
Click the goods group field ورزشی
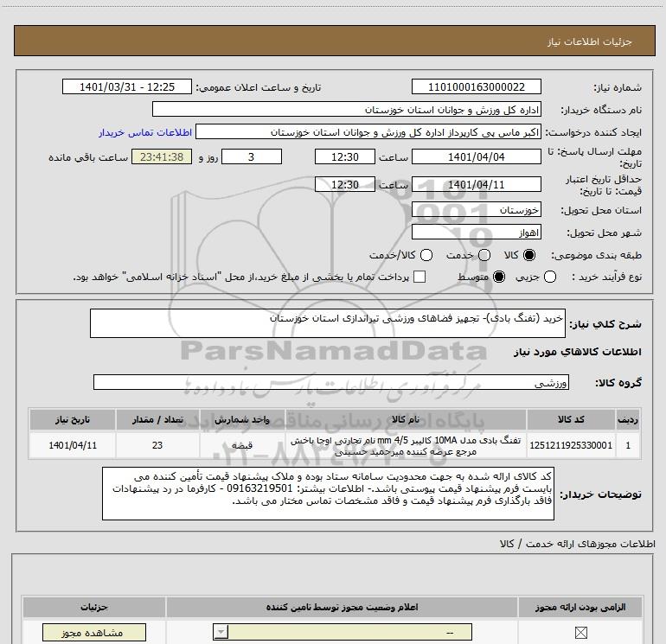(x=331, y=382)
